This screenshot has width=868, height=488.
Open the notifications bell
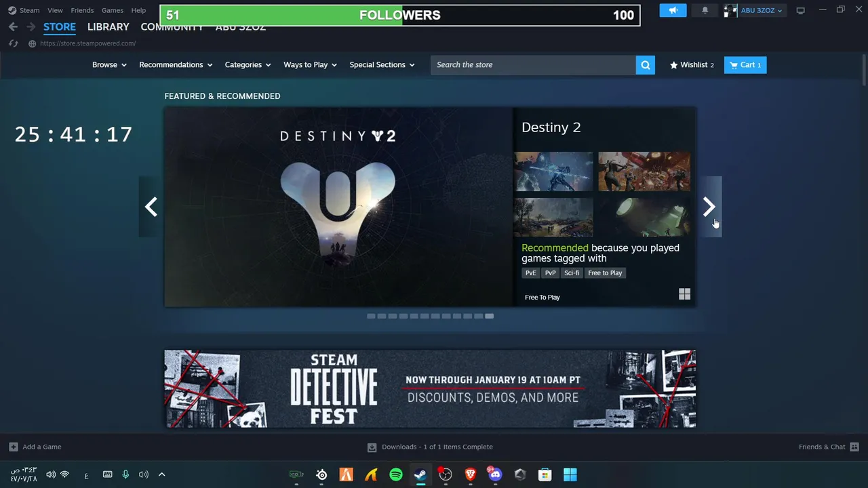705,10
